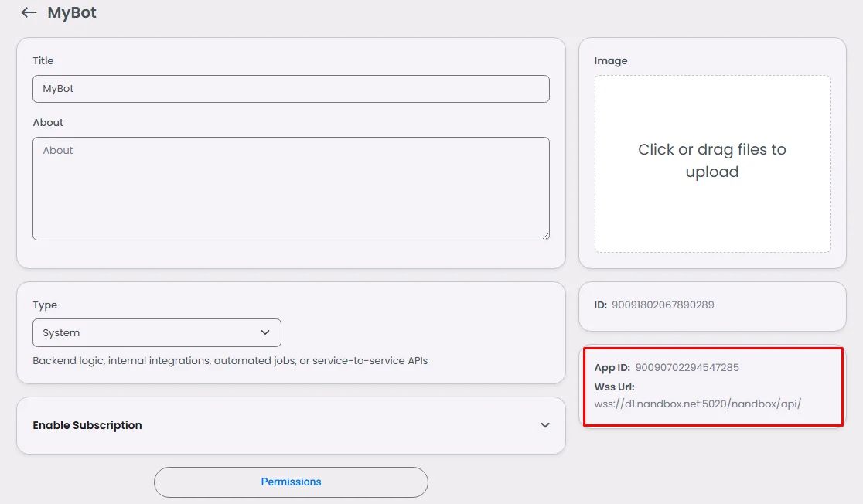Click the Image section label
The height and width of the screenshot is (504, 863).
coord(610,60)
